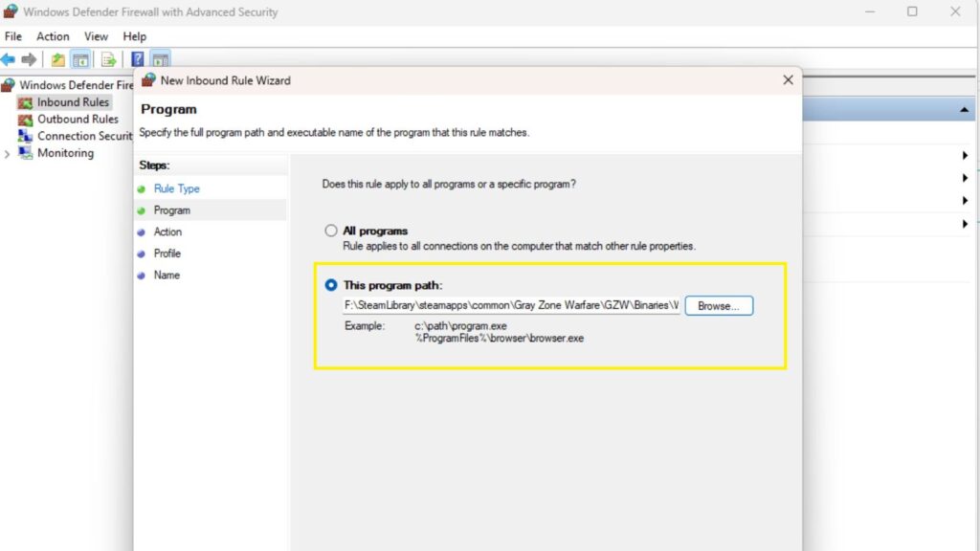Toggle the Show/Hide Action Pane icon
This screenshot has width=980, height=551.
click(161, 59)
